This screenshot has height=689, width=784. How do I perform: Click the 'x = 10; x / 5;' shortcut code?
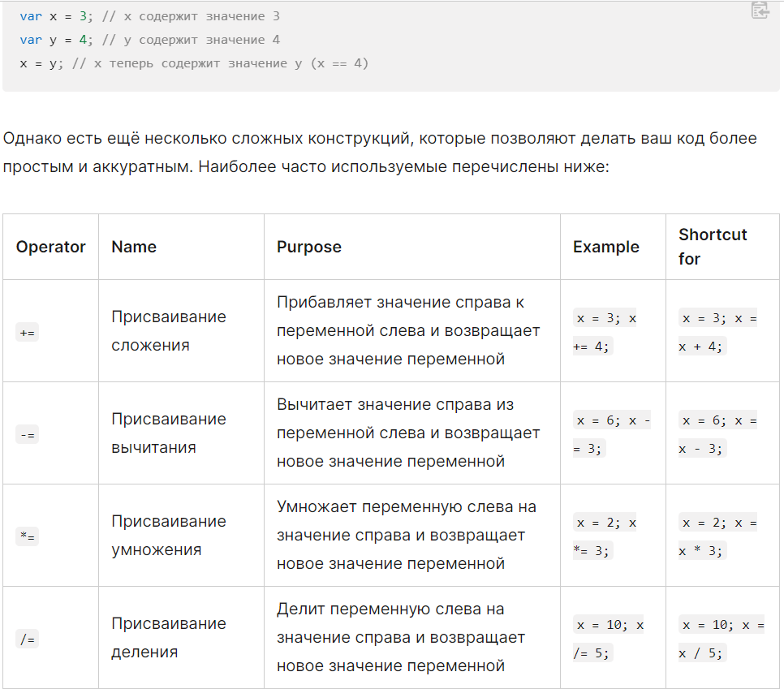tap(721, 639)
